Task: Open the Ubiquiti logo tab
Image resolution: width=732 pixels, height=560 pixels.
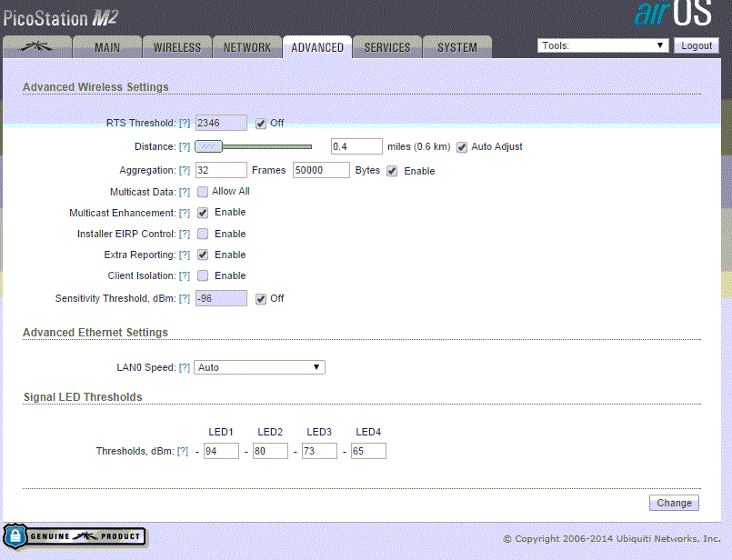Action: tap(37, 47)
